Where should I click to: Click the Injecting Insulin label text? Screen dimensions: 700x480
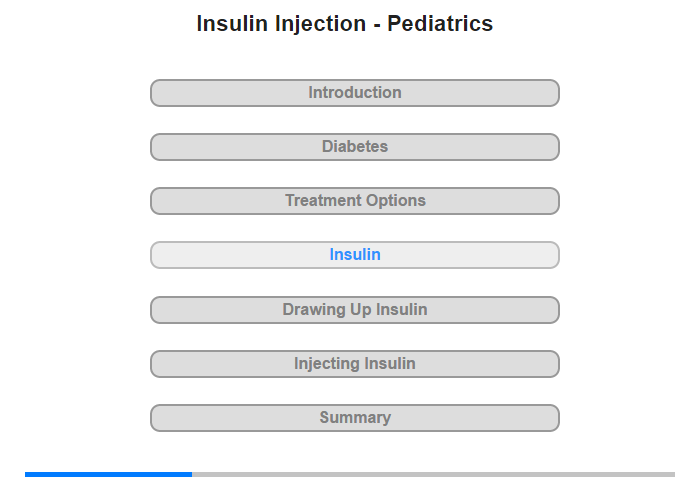click(x=354, y=363)
